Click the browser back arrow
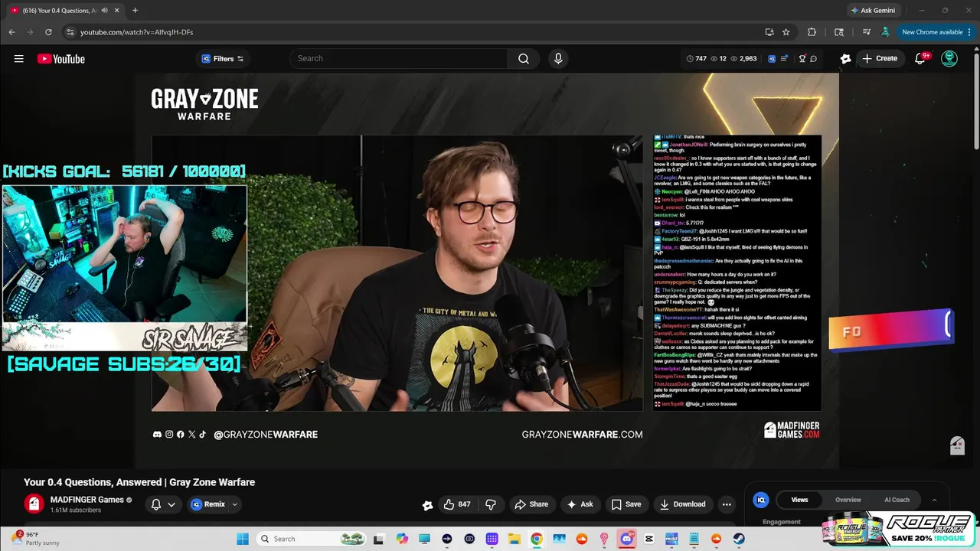The width and height of the screenshot is (980, 551). pos(11,32)
